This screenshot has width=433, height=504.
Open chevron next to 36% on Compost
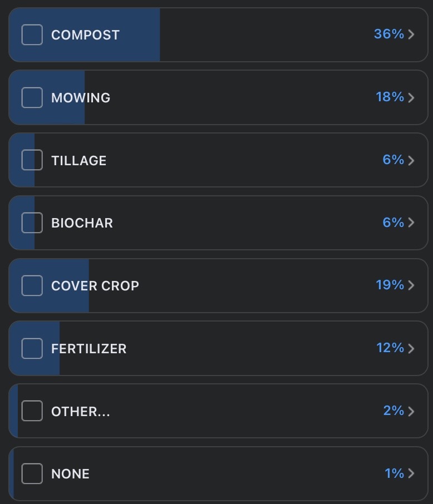coord(411,34)
